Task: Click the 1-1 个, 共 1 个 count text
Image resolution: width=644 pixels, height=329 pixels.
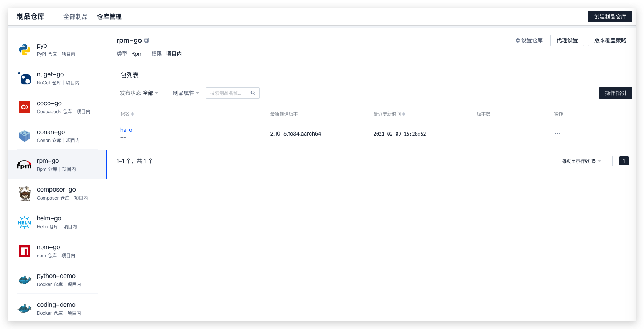Action: tap(135, 161)
